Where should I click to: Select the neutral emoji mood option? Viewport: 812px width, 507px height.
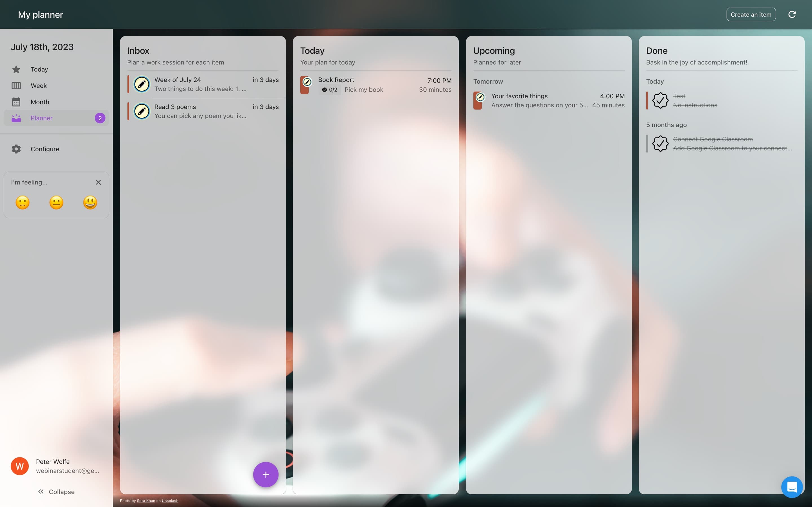(56, 202)
